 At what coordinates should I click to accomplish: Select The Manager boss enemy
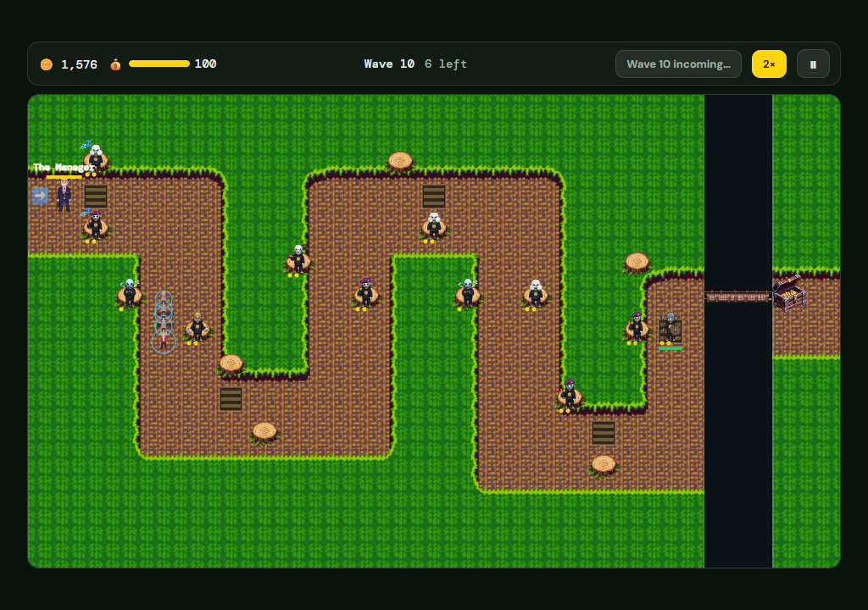tap(64, 195)
